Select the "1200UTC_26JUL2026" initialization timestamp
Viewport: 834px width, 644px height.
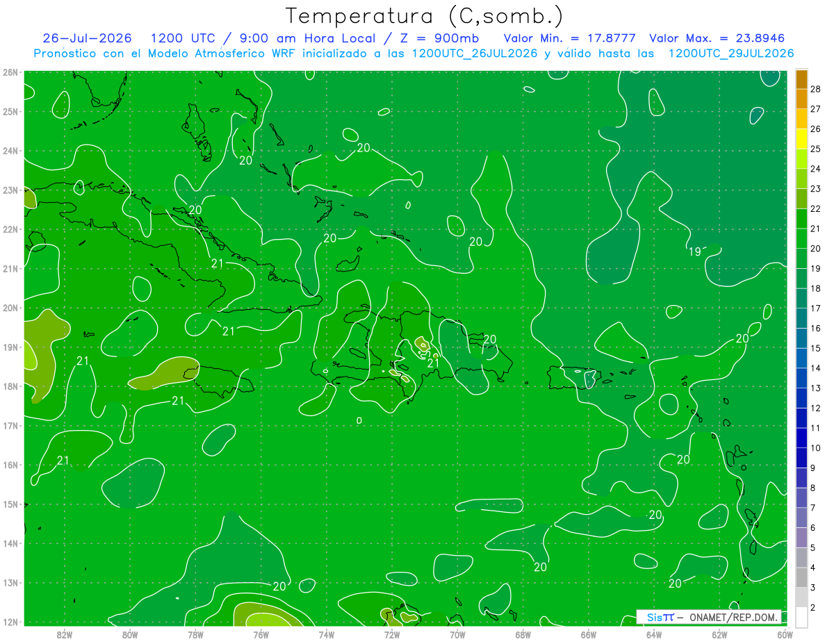pyautogui.click(x=475, y=53)
